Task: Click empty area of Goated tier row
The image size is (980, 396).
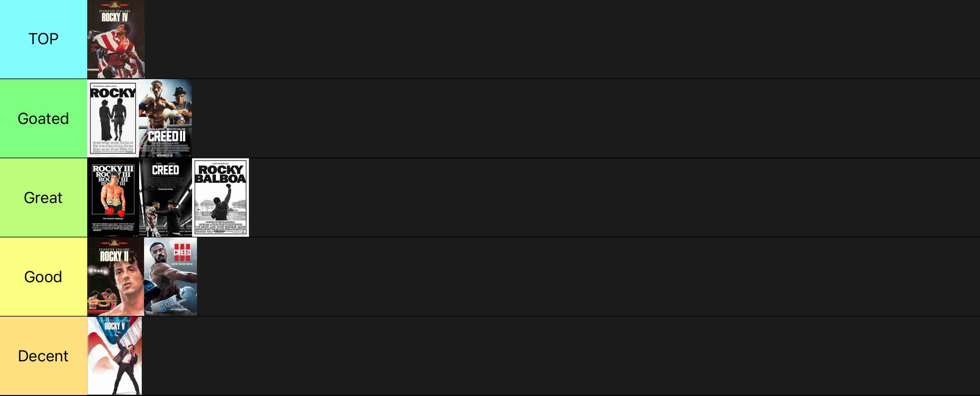Action: point(586,118)
